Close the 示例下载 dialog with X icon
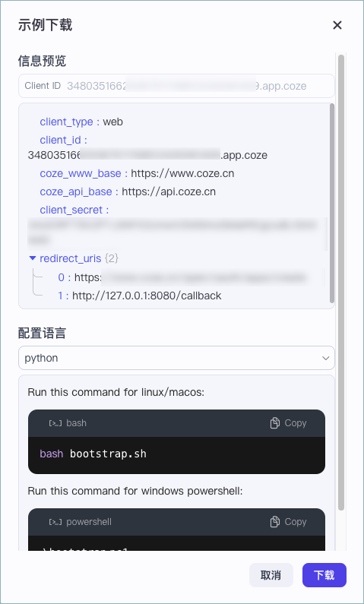364x604 pixels. tap(337, 25)
